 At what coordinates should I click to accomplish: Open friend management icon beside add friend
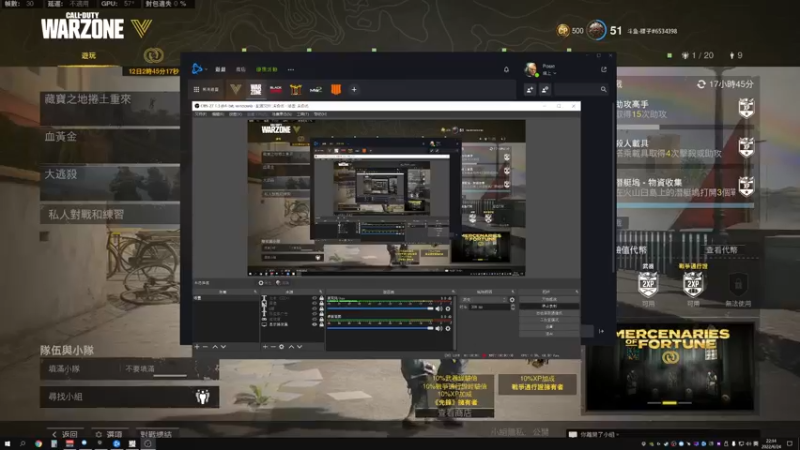click(x=545, y=89)
